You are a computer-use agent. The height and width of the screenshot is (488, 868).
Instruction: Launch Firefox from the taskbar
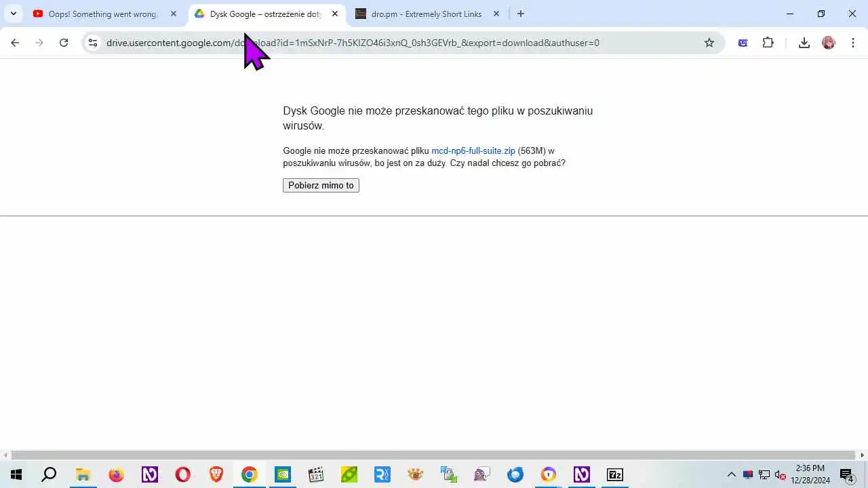click(x=116, y=474)
